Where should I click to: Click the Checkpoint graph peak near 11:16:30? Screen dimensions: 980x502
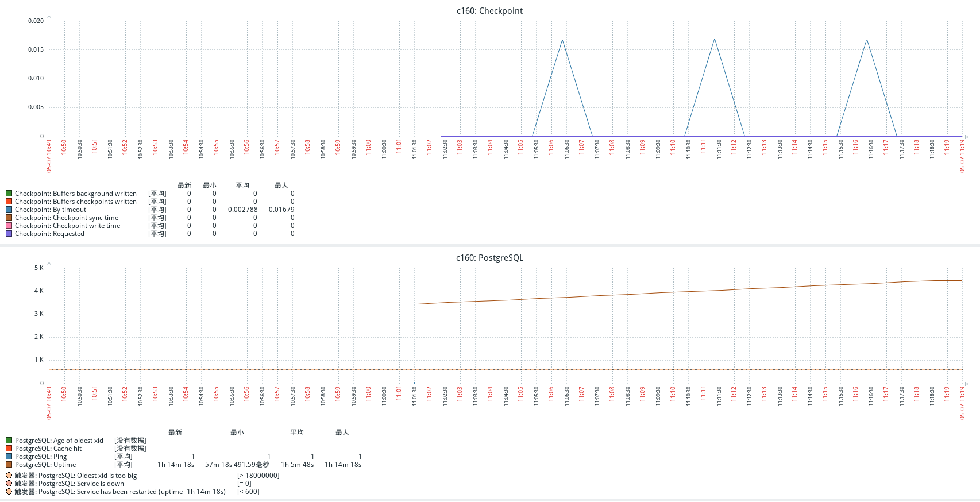click(867, 40)
